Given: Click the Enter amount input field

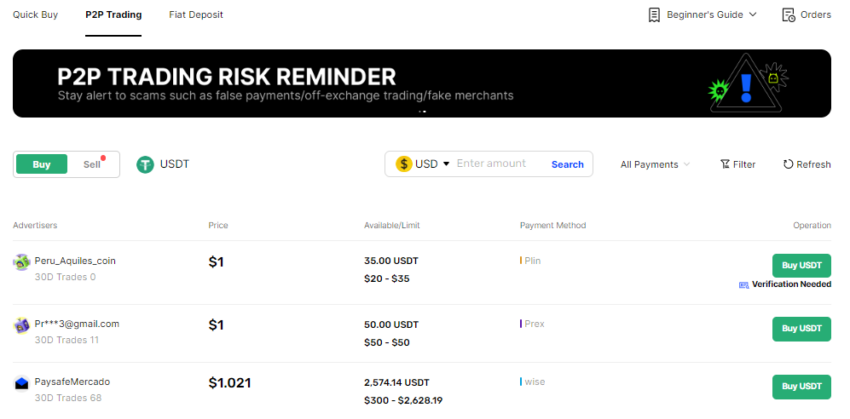Looking at the screenshot, I should pyautogui.click(x=495, y=164).
